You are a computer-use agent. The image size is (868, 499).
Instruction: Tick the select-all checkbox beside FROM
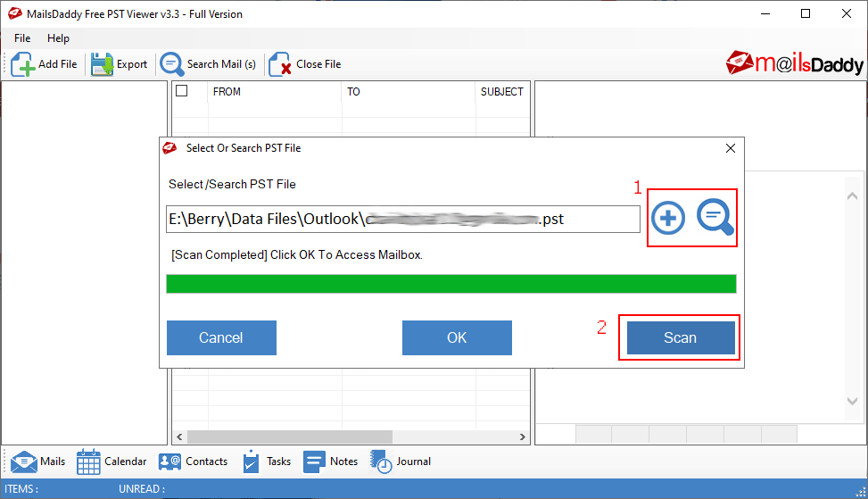(182, 91)
